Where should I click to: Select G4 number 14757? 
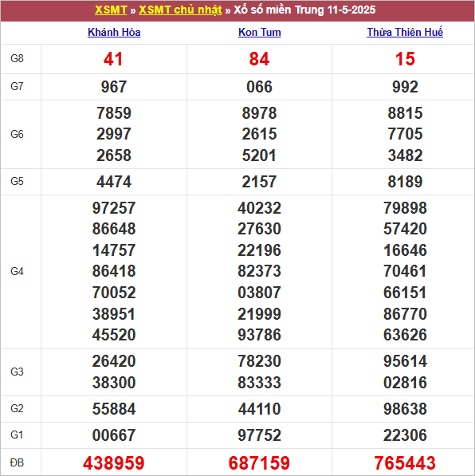pyautogui.click(x=114, y=250)
